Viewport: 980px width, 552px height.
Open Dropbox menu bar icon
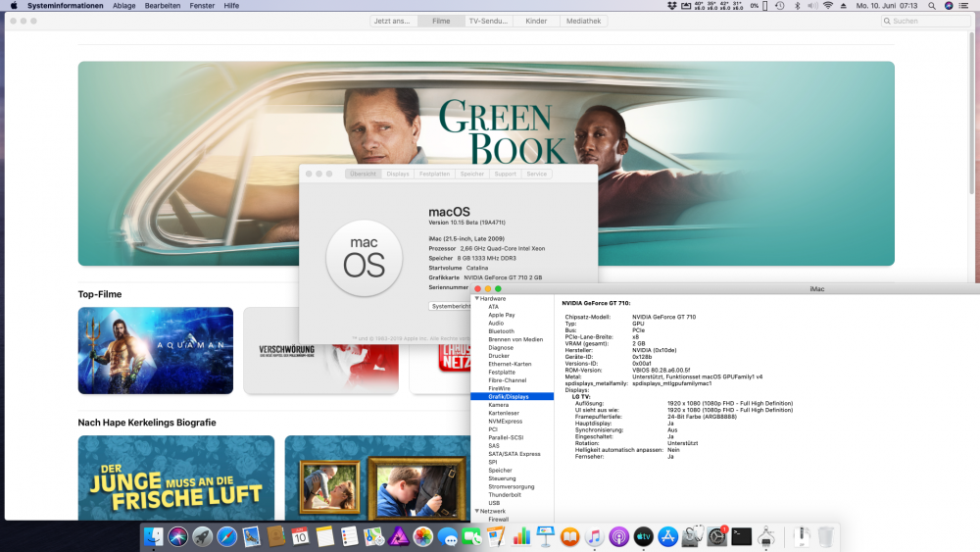tap(672, 6)
